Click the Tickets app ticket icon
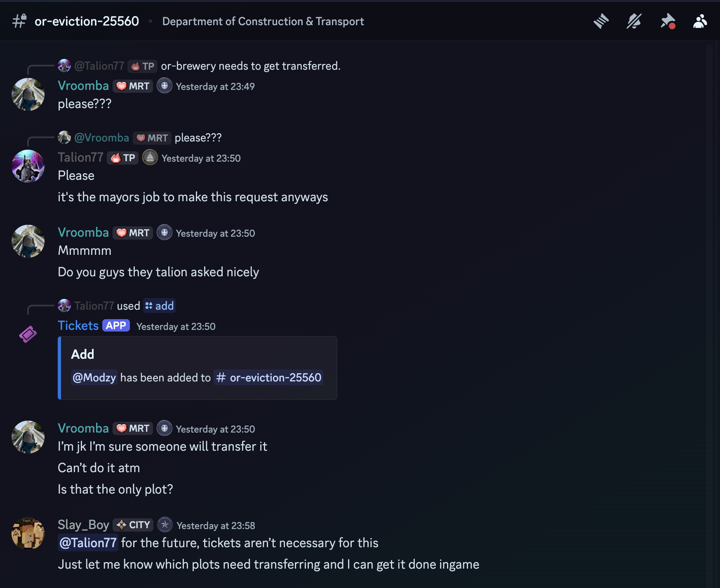Screen dimensions: 720x588 (x=28, y=334)
